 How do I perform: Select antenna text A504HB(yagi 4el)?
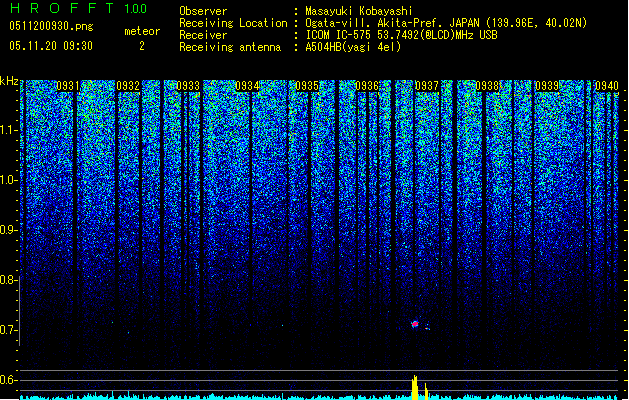353,47
